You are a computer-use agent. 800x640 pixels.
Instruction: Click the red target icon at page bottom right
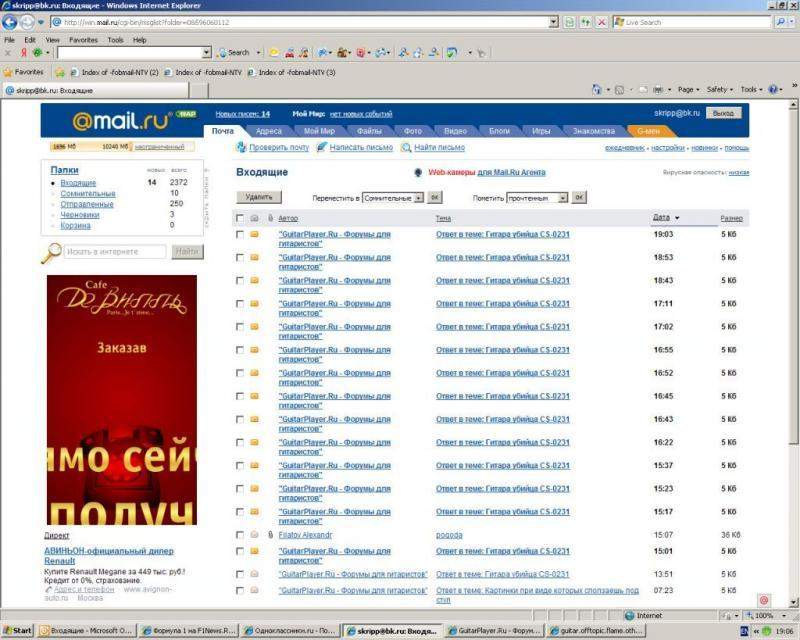(764, 600)
